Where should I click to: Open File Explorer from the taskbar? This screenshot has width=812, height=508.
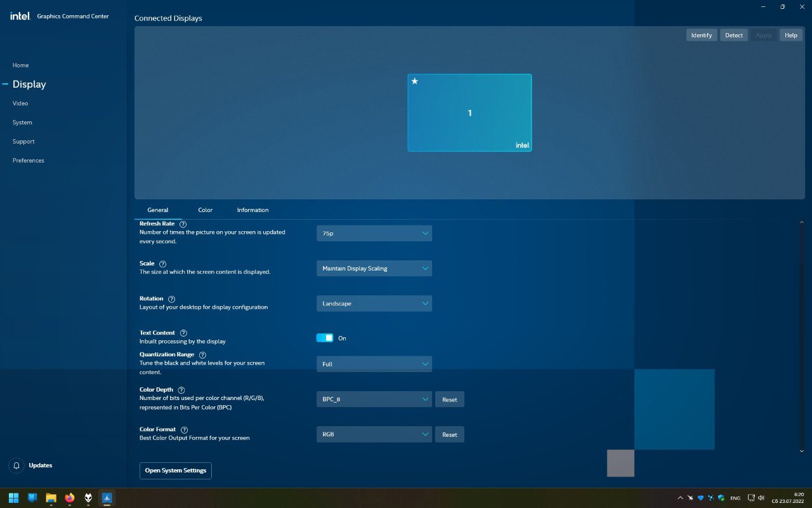point(51,497)
